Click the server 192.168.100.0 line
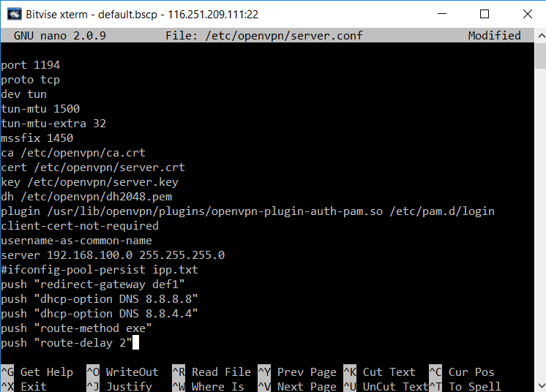The image size is (546, 392). point(113,255)
